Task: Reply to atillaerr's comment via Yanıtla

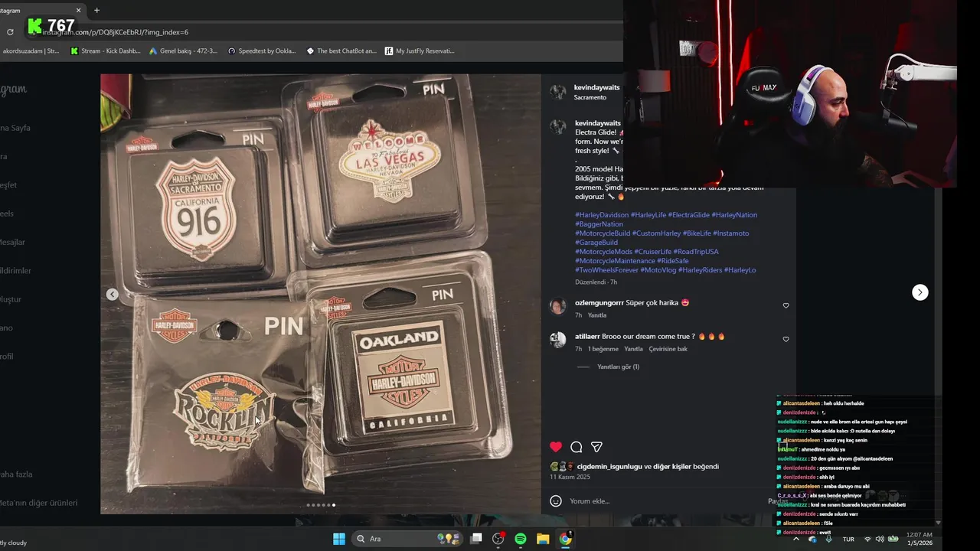Action: [633, 349]
